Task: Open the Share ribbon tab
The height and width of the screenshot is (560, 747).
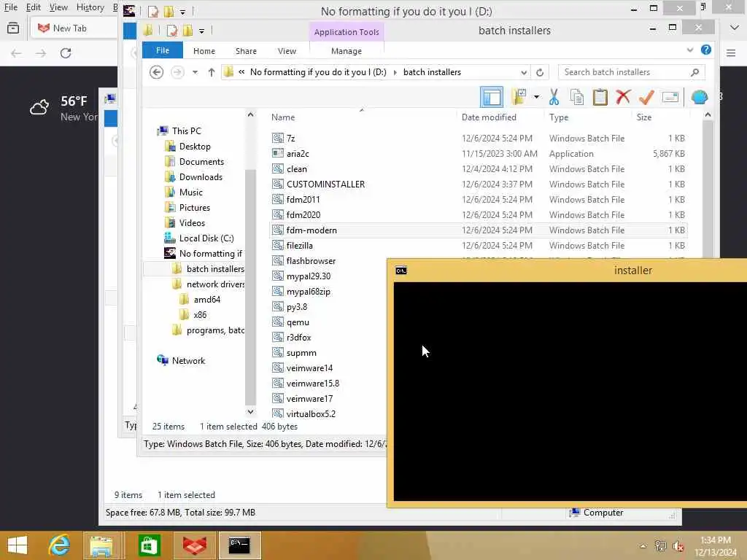Action: 246,51
